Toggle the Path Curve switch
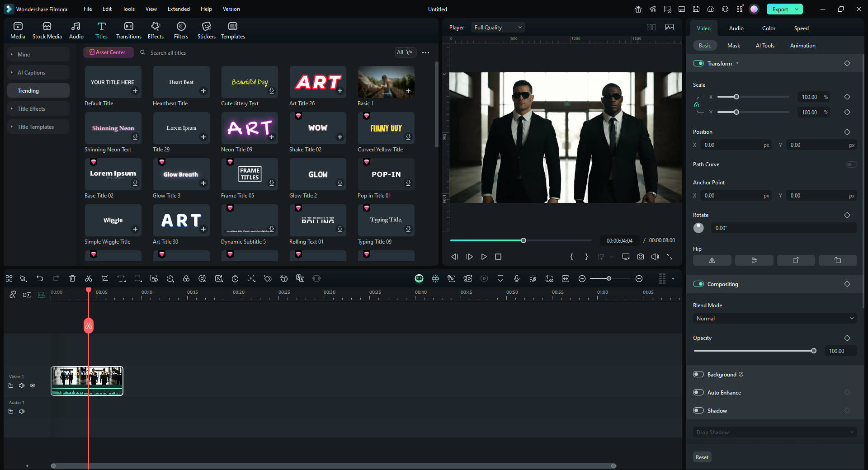This screenshot has width=868, height=470. (851, 164)
